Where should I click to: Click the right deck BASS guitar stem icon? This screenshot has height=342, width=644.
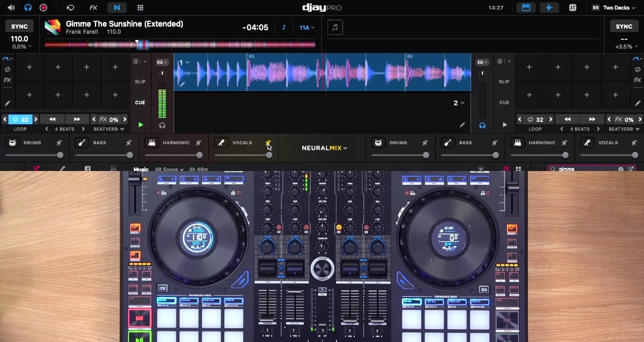tap(448, 143)
